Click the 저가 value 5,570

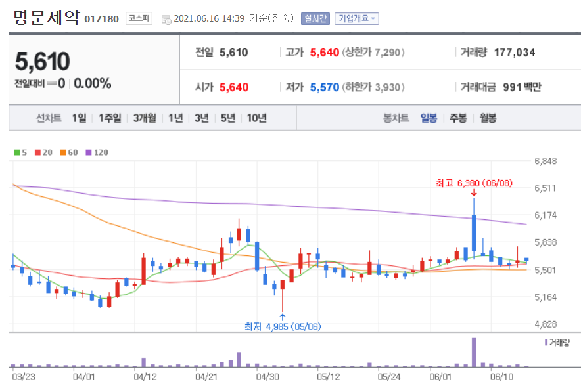[325, 87]
